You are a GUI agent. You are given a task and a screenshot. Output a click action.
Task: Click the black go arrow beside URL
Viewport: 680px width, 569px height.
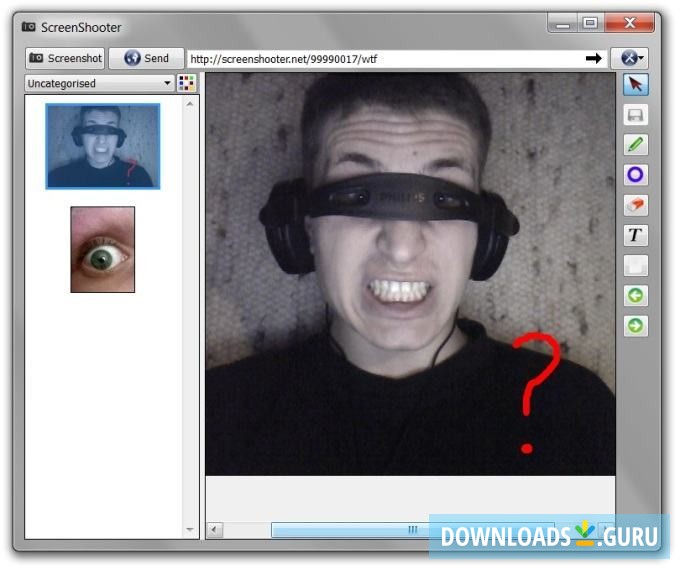click(x=596, y=59)
